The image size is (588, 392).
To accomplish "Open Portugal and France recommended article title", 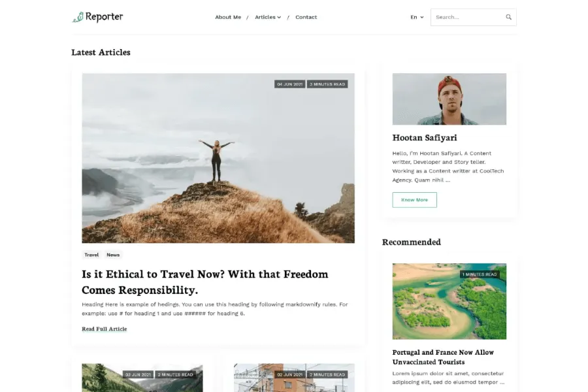I will [x=443, y=357].
